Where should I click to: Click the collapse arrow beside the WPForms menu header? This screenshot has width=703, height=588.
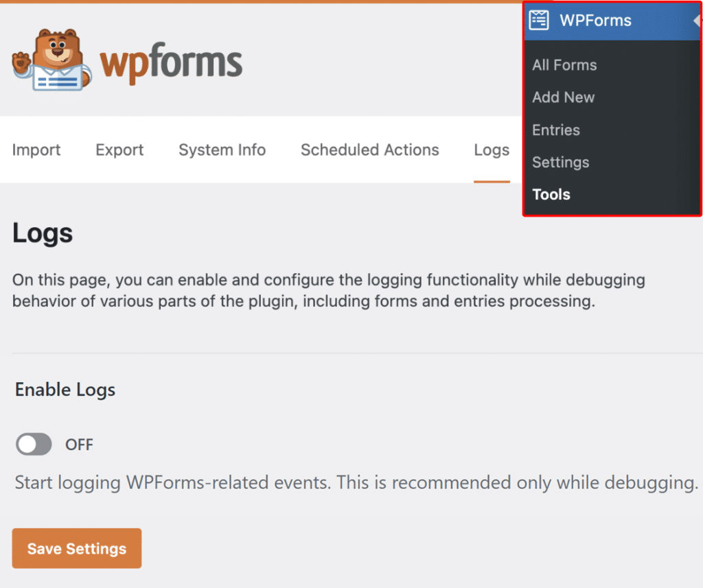click(x=697, y=21)
